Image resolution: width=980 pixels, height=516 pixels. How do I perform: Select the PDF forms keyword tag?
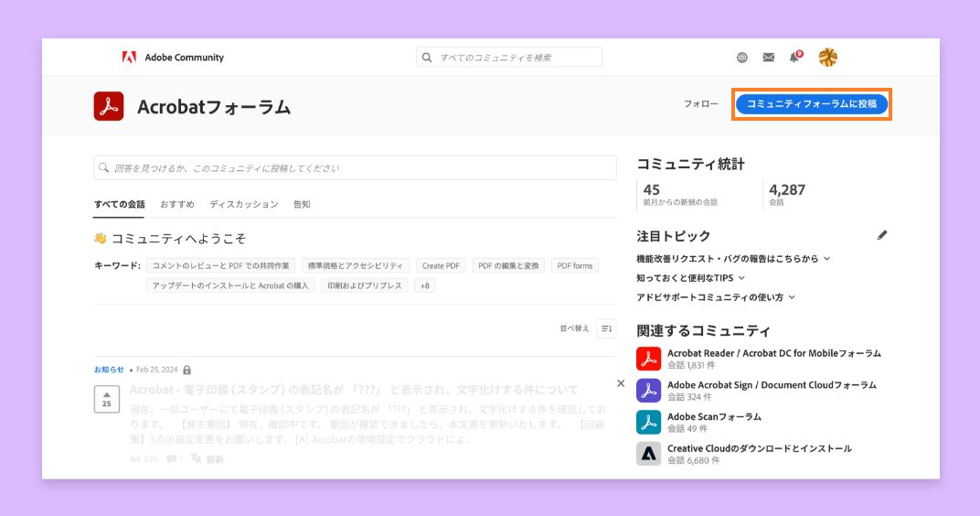coord(575,266)
